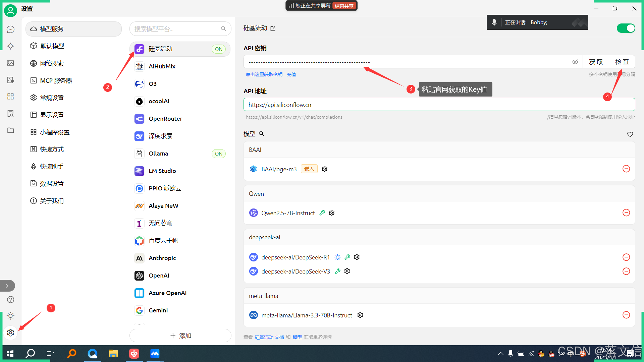This screenshot has width=644, height=362.
Task: Remove BAAI/bge-m3 model with minus icon
Action: click(x=626, y=169)
